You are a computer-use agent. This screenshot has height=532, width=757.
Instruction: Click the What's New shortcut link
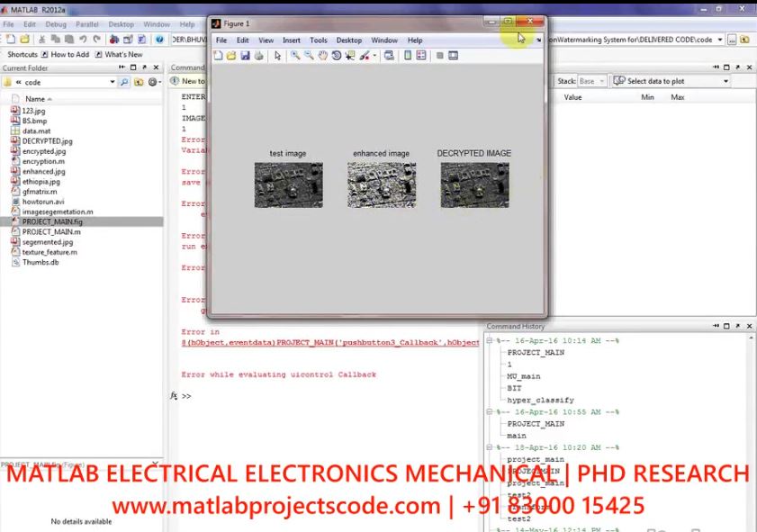(x=118, y=54)
